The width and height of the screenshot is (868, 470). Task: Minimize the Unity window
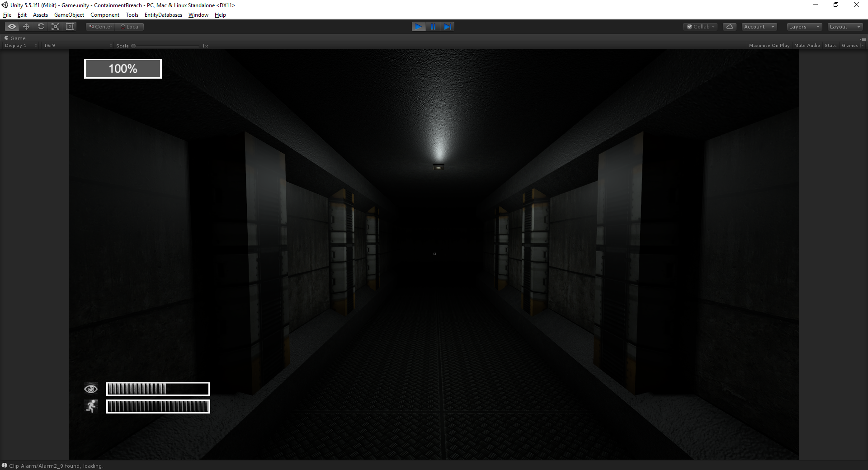(816, 5)
